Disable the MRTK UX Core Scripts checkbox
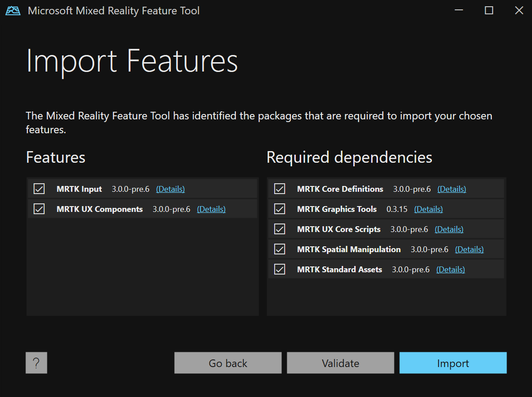532x397 pixels. coord(279,229)
